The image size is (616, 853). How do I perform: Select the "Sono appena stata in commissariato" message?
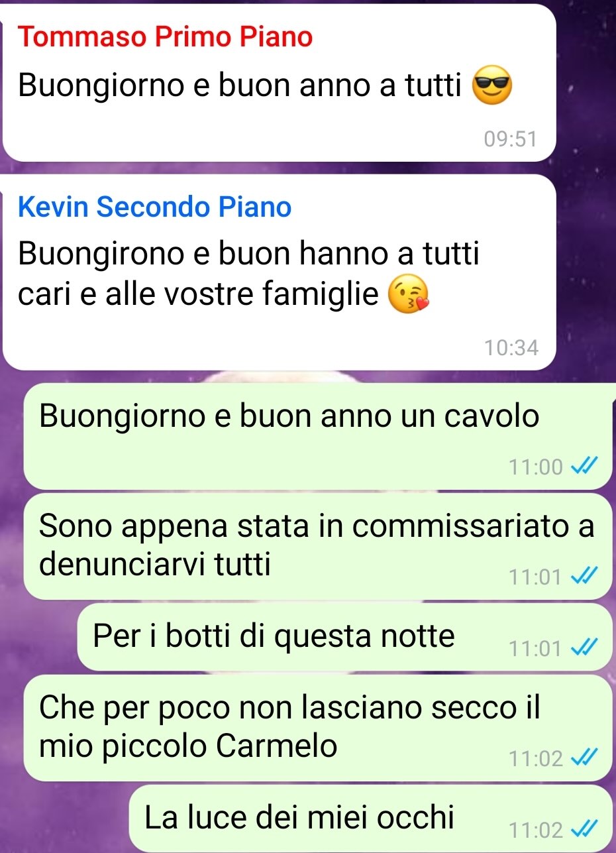pyautogui.click(x=318, y=546)
